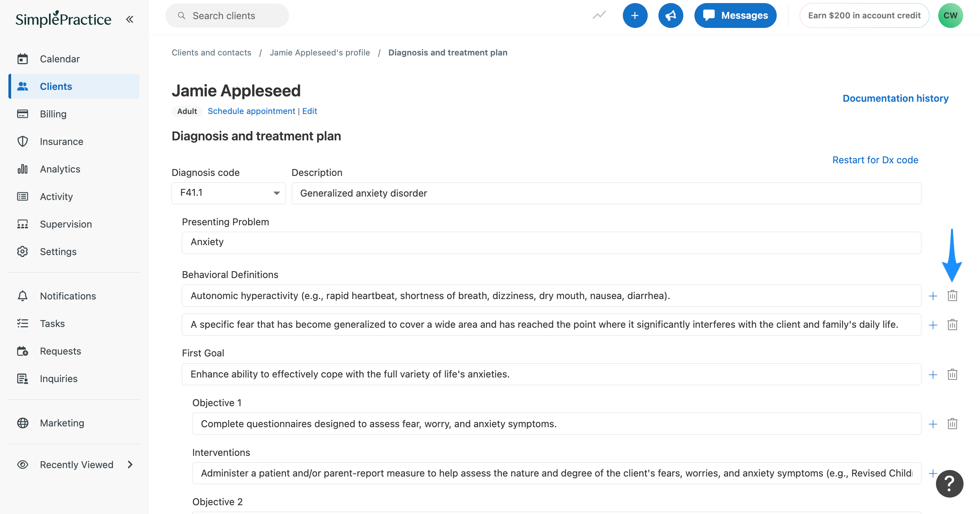Open Settings from sidebar
980x514 pixels.
click(x=58, y=252)
